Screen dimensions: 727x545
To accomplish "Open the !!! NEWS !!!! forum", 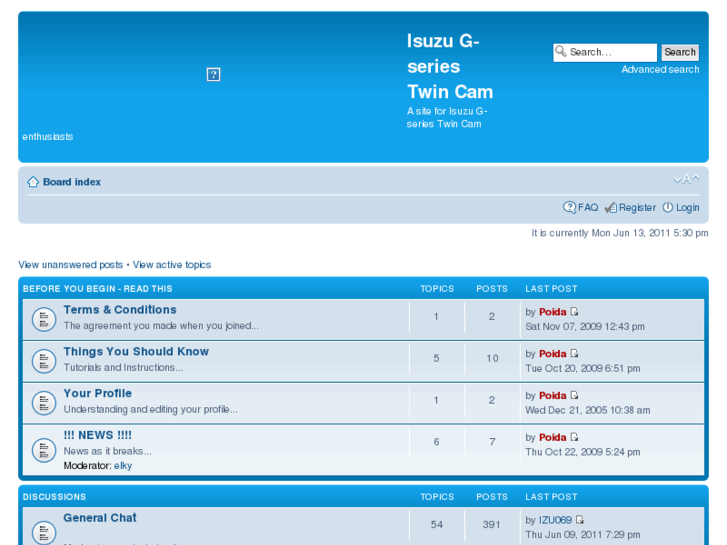I will coord(97,435).
